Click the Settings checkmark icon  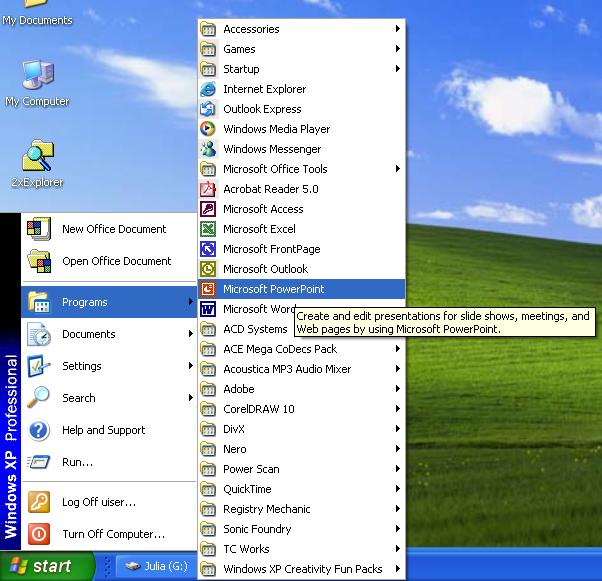[x=39, y=366]
